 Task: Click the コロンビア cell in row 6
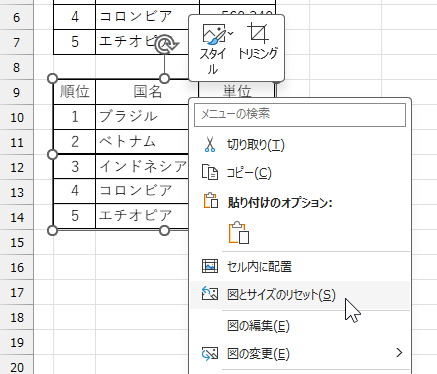tap(143, 17)
